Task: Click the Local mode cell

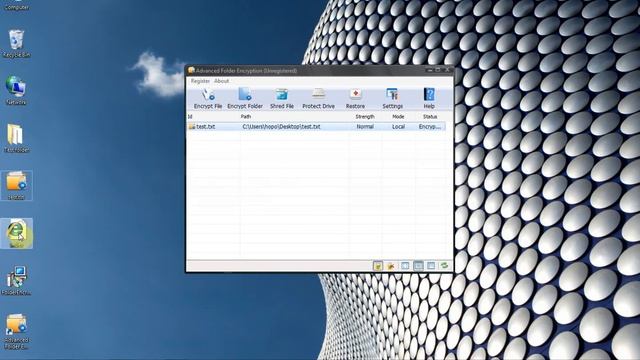Action: coord(398,127)
